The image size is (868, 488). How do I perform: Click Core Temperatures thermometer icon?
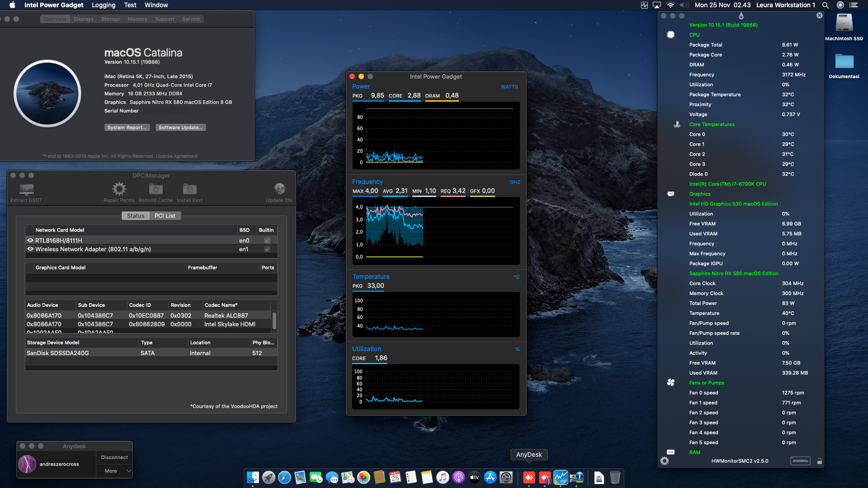(x=677, y=124)
